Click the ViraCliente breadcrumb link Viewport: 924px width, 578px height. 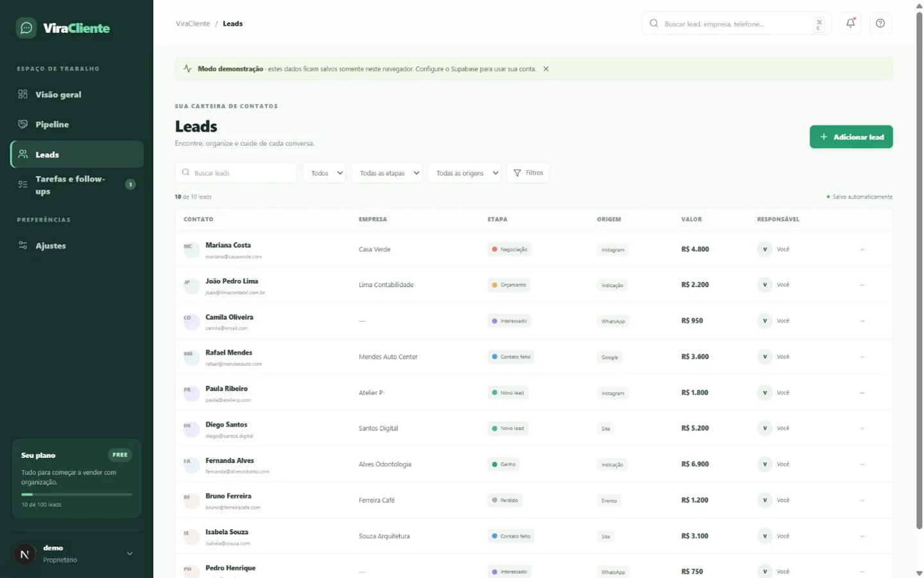(193, 24)
